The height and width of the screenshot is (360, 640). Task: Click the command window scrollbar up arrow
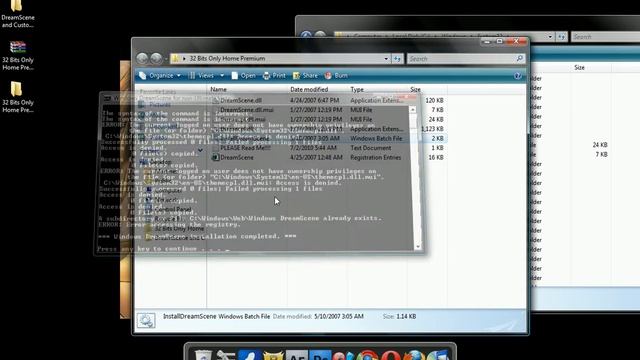413,110
